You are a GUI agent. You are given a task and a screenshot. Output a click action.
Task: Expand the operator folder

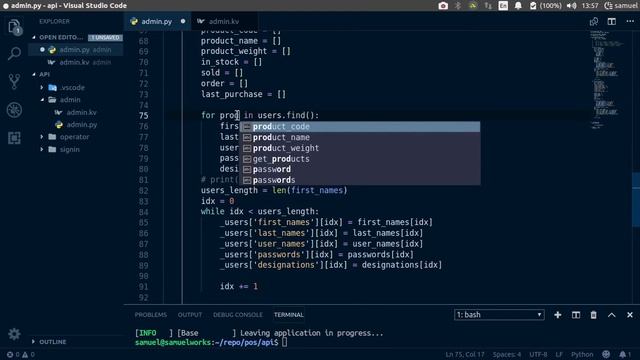click(x=42, y=137)
